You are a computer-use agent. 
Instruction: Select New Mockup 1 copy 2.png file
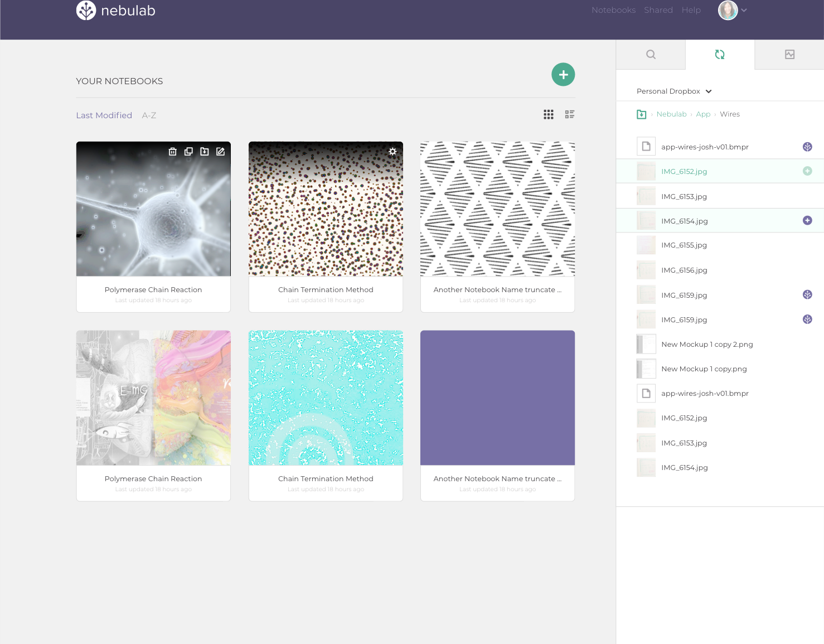click(720, 344)
